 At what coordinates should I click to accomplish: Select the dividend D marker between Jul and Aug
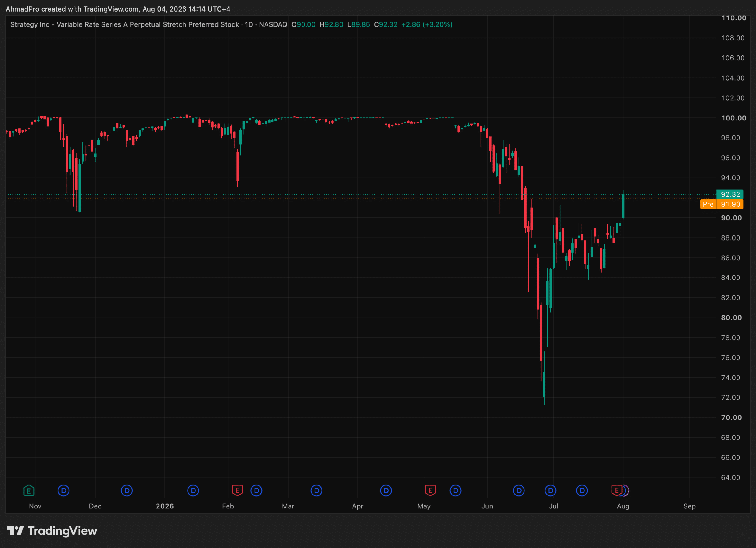[x=582, y=490]
